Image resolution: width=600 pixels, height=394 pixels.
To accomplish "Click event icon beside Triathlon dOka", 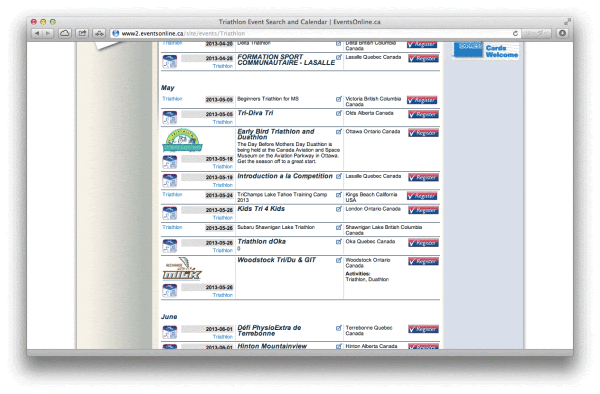I will (170, 246).
